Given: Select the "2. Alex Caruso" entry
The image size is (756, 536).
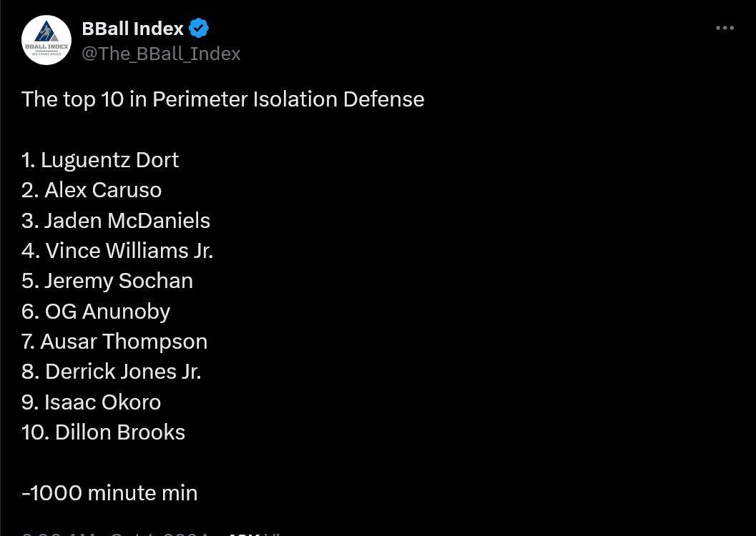Looking at the screenshot, I should point(92,190).
